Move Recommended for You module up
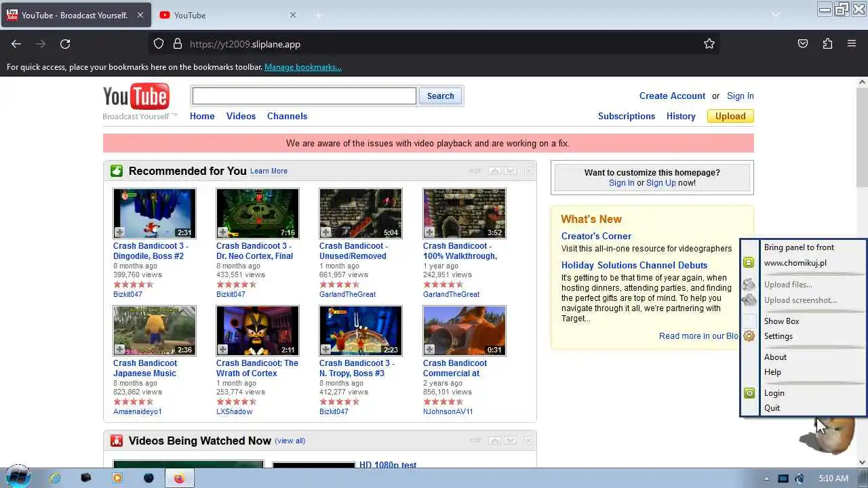868x488 pixels. pos(494,171)
